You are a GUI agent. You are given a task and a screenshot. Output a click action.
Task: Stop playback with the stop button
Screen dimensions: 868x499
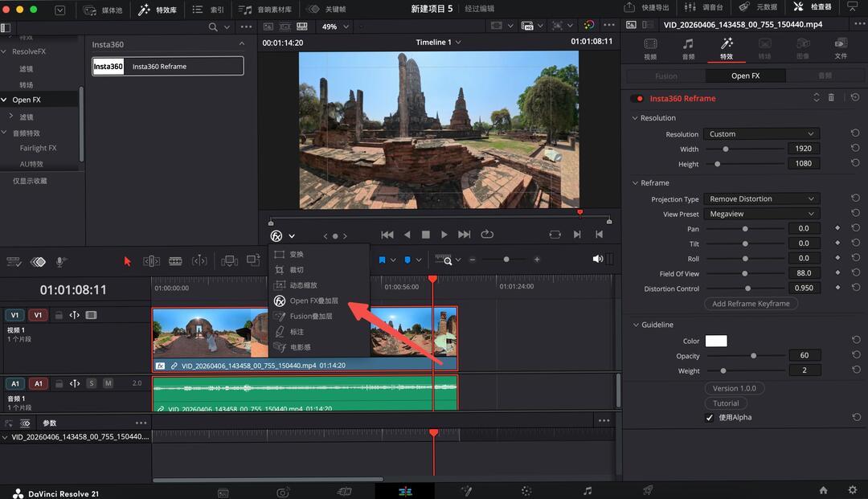(x=426, y=235)
